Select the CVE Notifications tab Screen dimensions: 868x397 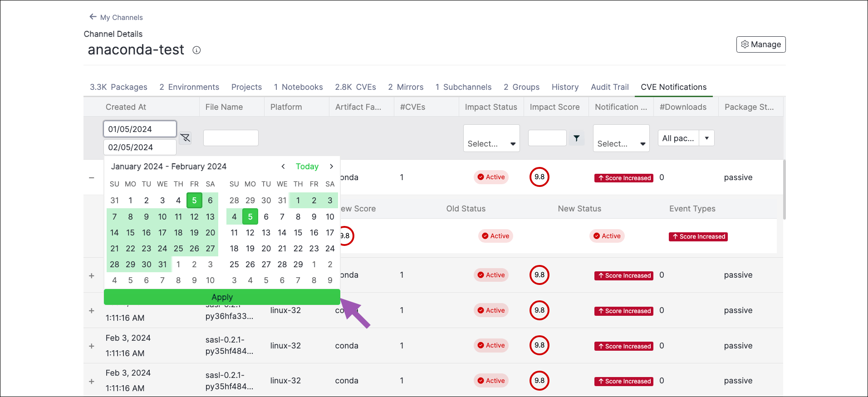(673, 87)
